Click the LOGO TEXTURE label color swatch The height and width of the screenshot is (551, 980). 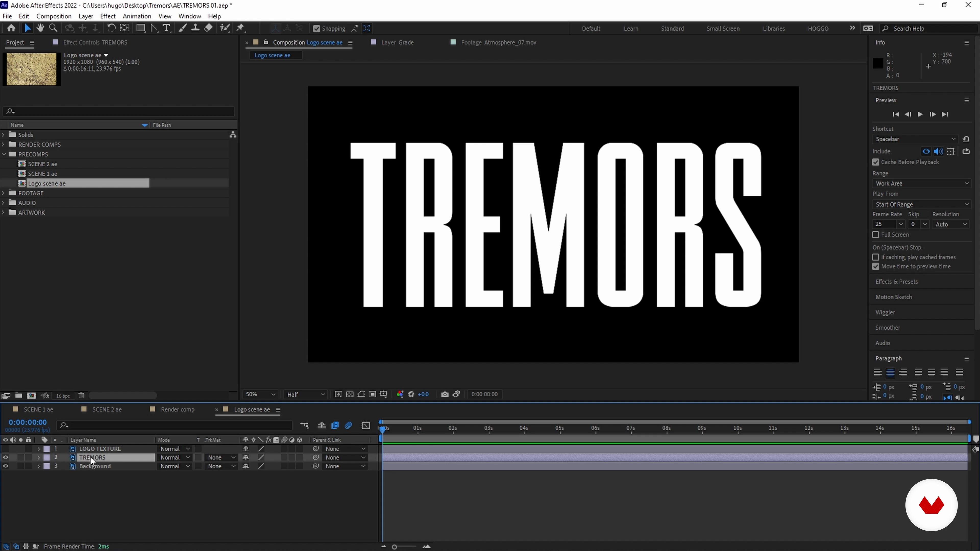pos(47,449)
